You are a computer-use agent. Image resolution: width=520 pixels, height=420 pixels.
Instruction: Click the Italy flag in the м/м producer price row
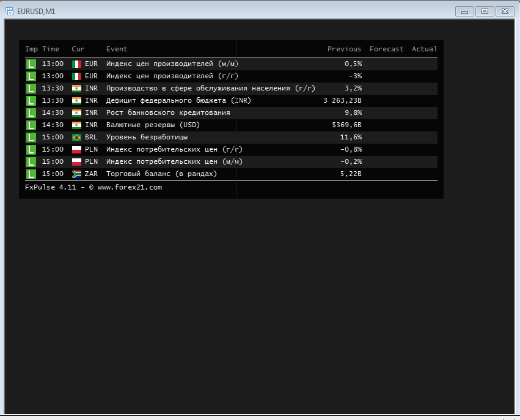click(76, 64)
